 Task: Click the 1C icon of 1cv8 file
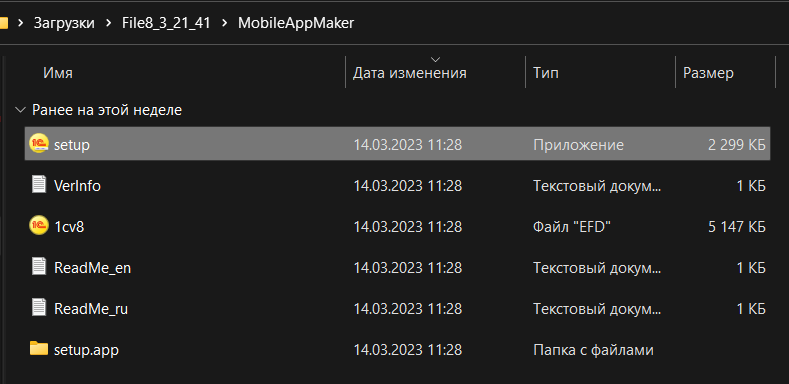pos(39,225)
